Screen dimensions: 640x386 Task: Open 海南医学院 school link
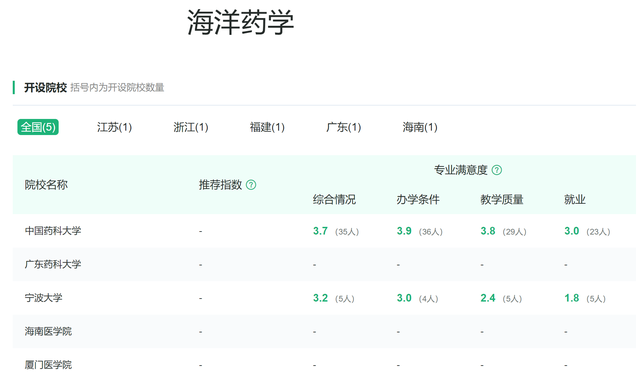click(x=48, y=331)
